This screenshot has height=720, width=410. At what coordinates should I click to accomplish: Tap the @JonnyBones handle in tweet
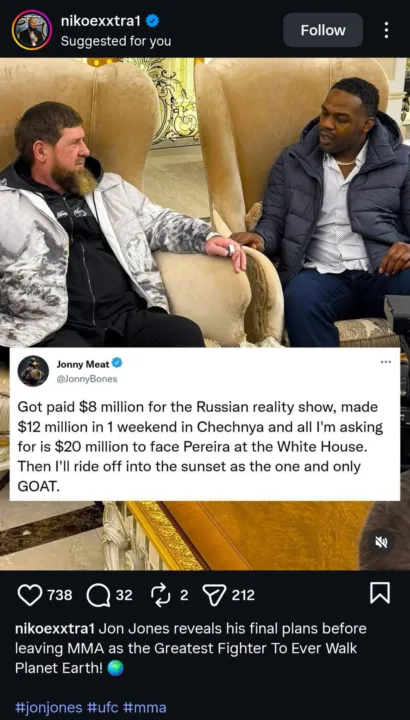[x=87, y=379]
